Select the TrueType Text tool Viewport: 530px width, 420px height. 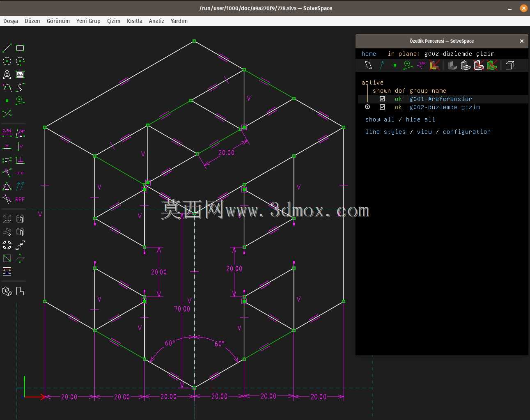tap(7, 74)
